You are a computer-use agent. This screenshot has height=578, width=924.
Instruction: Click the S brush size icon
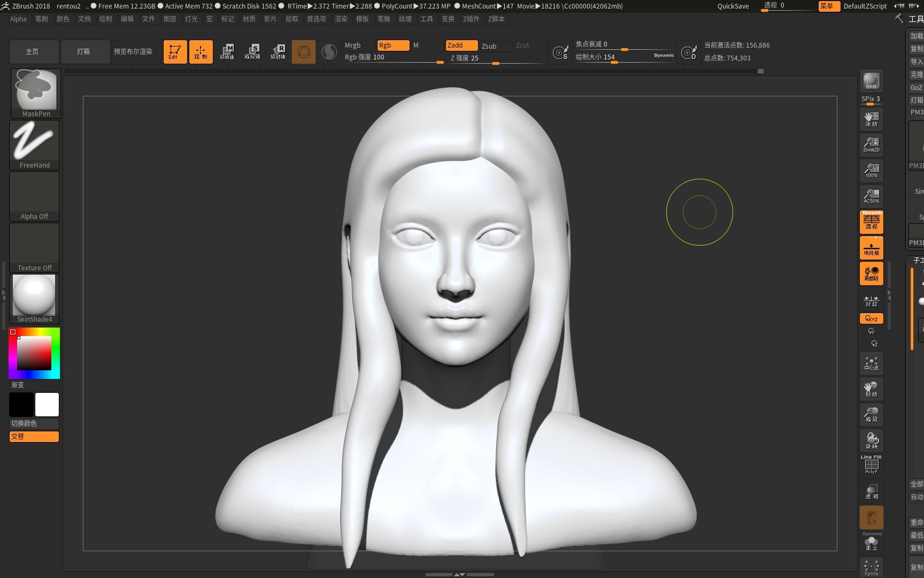[560, 52]
